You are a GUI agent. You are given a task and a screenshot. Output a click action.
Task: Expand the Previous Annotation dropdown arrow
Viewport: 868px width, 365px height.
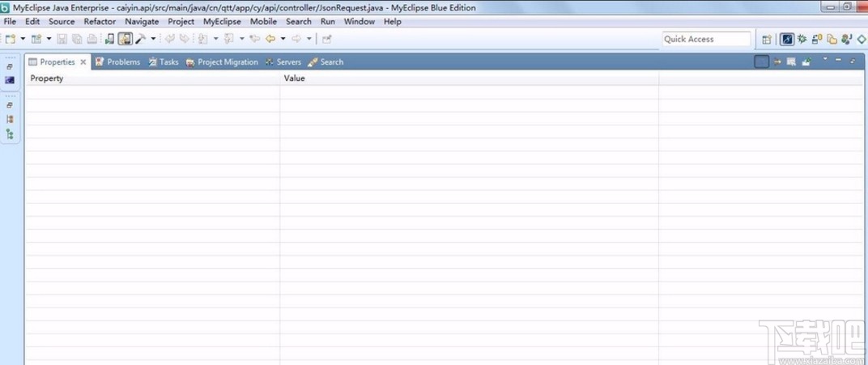[242, 39]
